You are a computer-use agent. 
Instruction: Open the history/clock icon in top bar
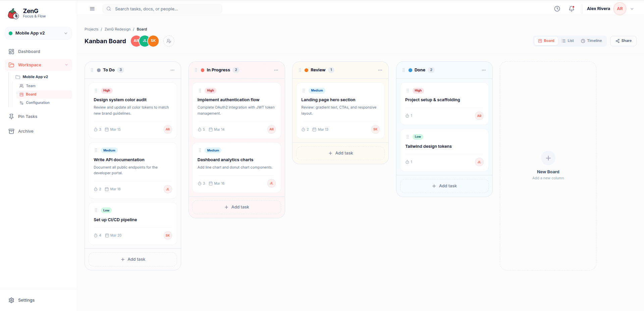point(557,9)
